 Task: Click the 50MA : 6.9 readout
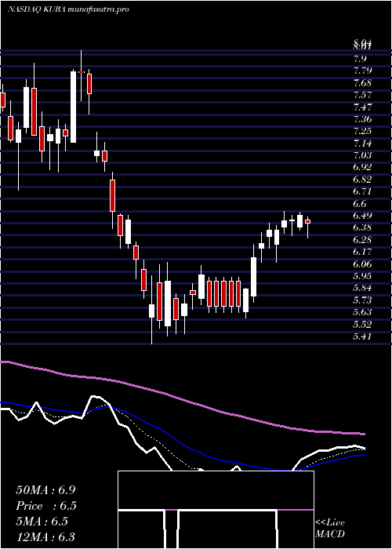coord(45,490)
